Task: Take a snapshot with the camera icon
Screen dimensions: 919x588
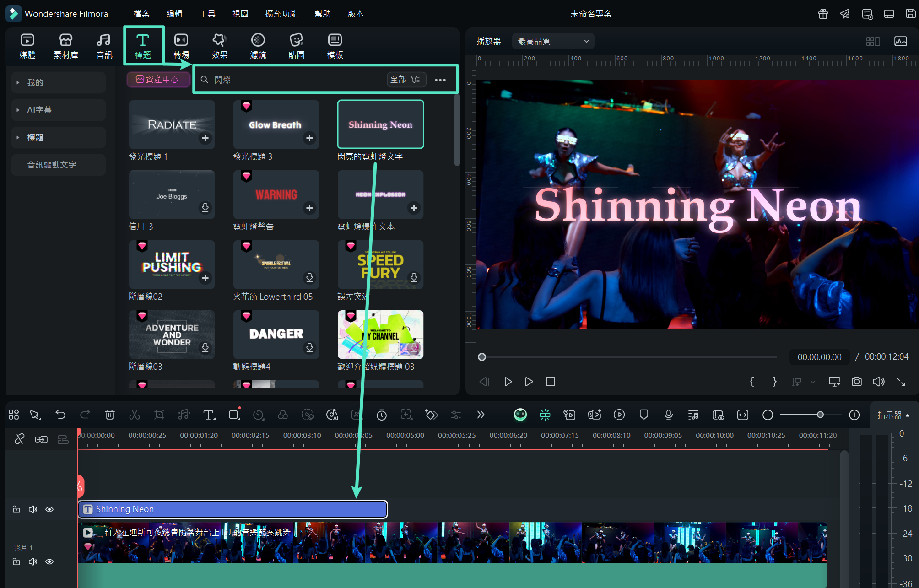Action: [856, 382]
